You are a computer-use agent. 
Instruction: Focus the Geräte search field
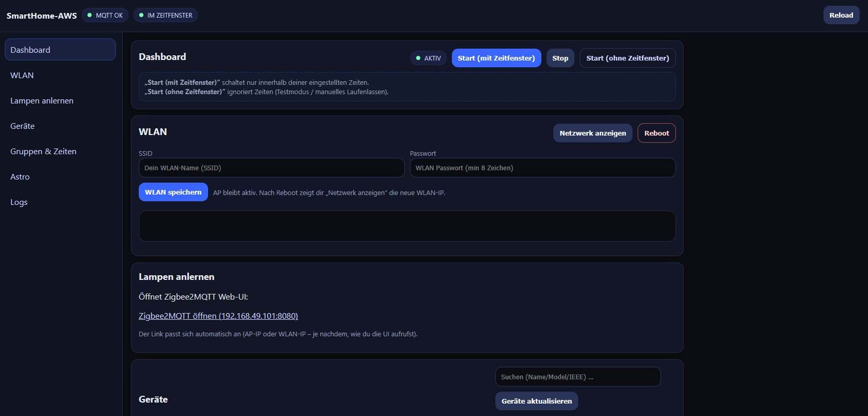(x=578, y=377)
